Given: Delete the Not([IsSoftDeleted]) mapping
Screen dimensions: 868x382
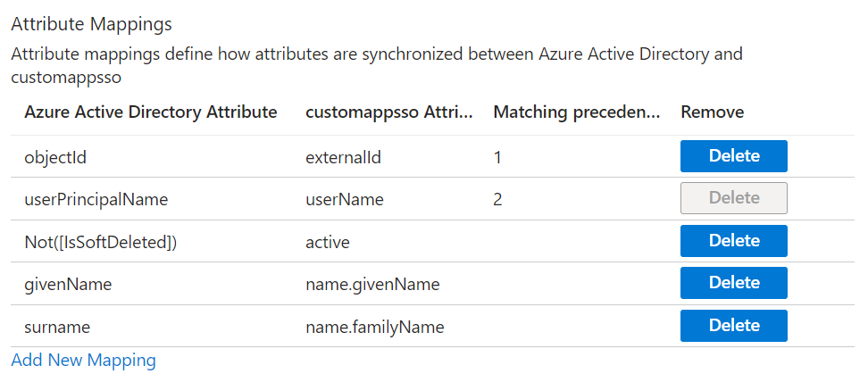Looking at the screenshot, I should pyautogui.click(x=733, y=241).
